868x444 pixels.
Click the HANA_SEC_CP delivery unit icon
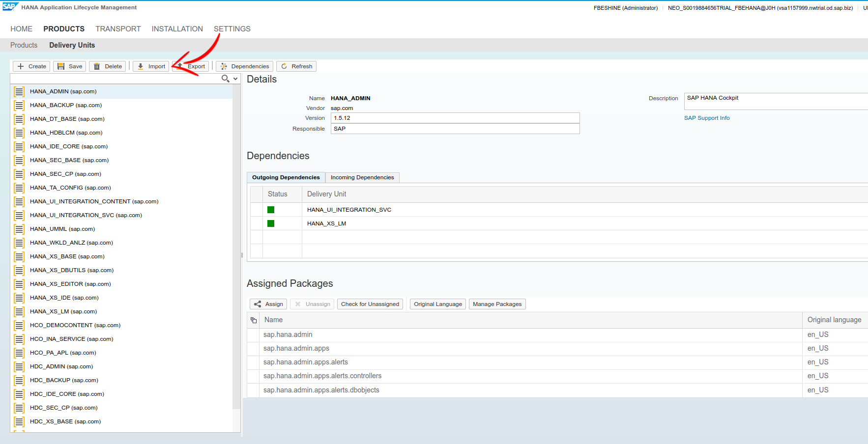tap(19, 174)
